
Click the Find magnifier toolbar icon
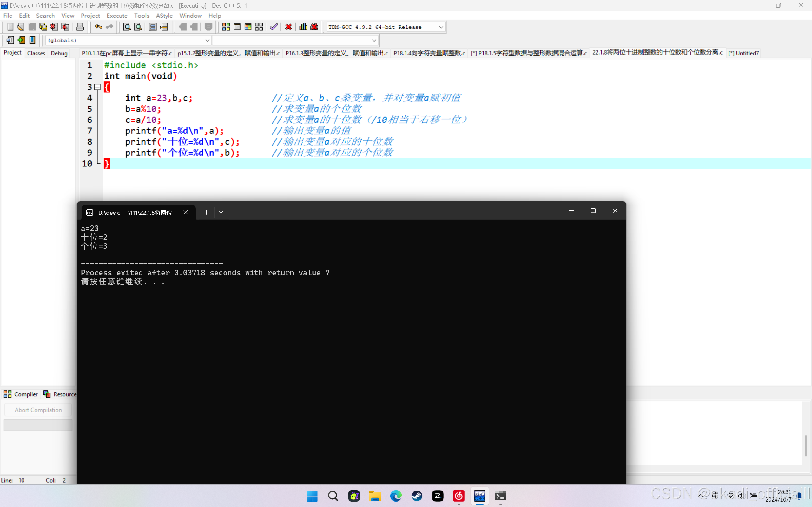click(127, 27)
